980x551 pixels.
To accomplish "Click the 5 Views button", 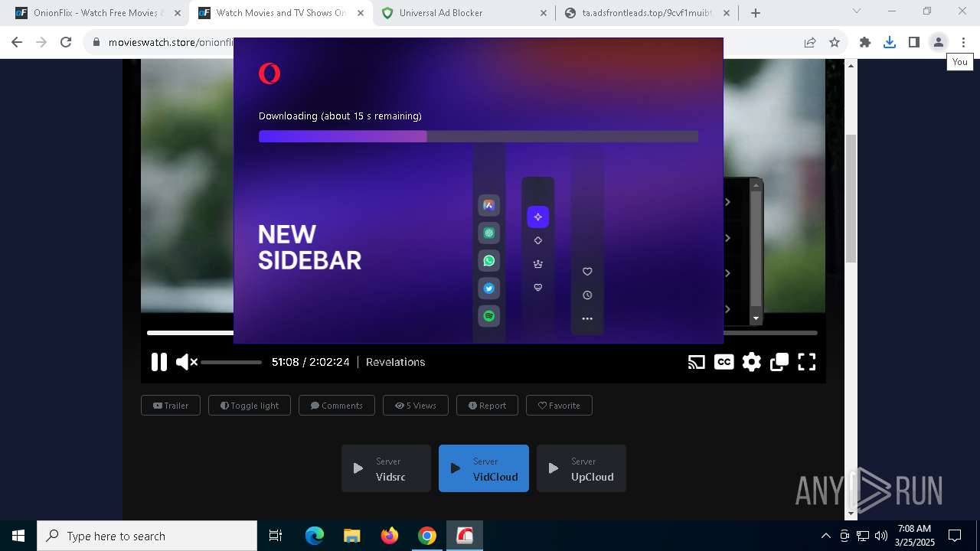I will (416, 406).
